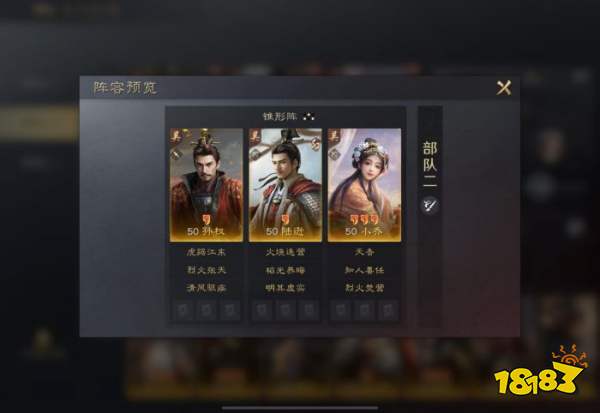600x413 pixels.
Task: Click 孙权's first empty equipment slot
Action: [183, 310]
